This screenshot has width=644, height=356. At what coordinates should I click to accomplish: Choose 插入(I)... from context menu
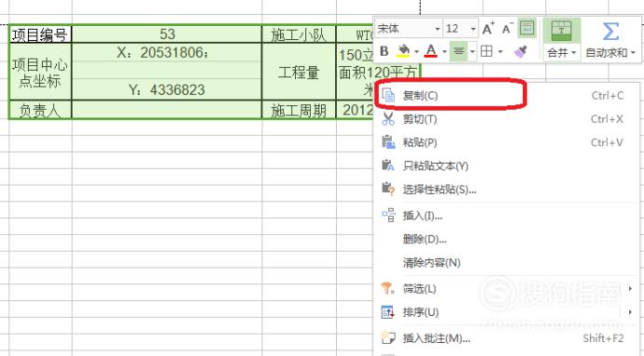pos(506,216)
